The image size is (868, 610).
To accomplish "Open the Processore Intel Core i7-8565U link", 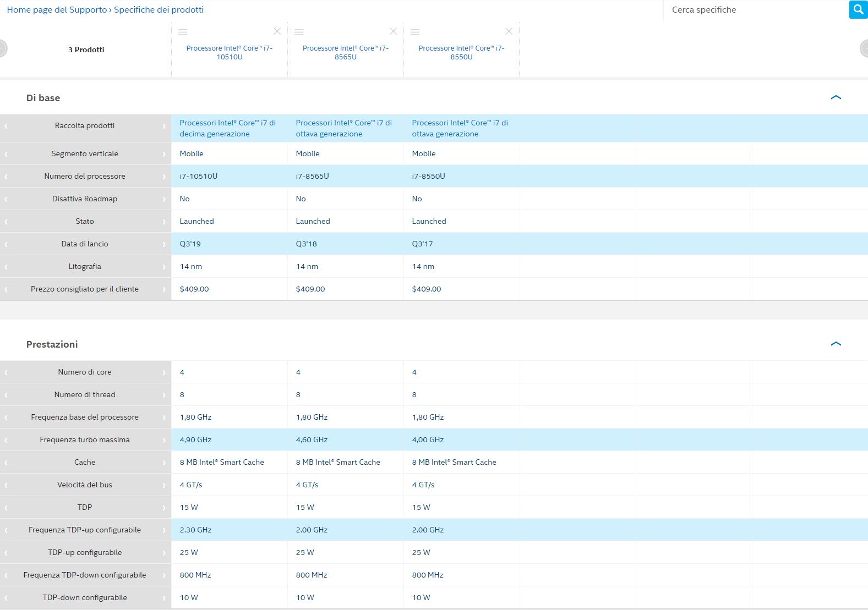I will [x=346, y=52].
